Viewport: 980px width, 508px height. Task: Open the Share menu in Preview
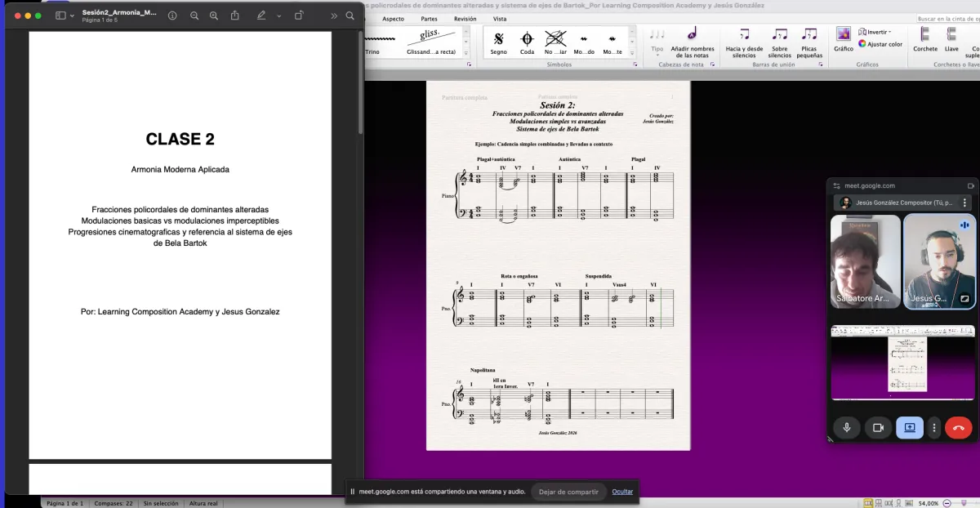click(x=235, y=16)
